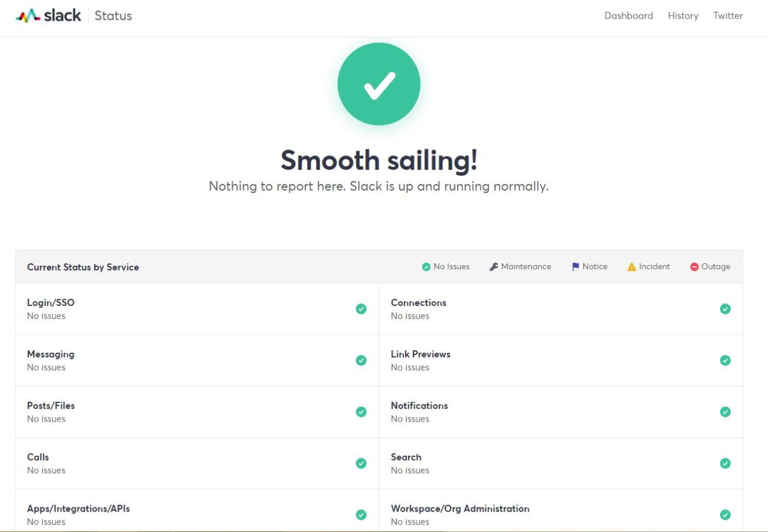Click the Notifications green check icon
The image size is (768, 532).
[x=725, y=412]
